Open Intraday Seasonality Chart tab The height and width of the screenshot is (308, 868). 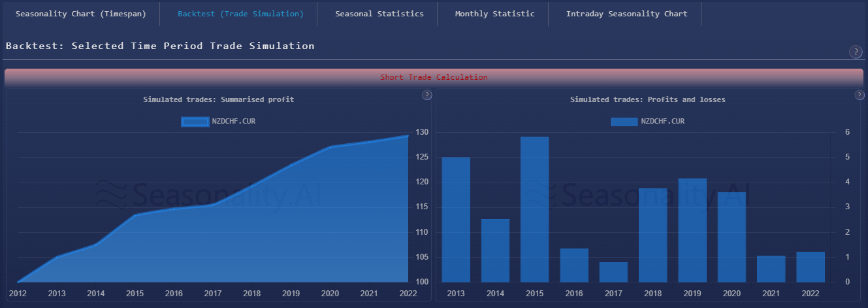pyautogui.click(x=626, y=14)
